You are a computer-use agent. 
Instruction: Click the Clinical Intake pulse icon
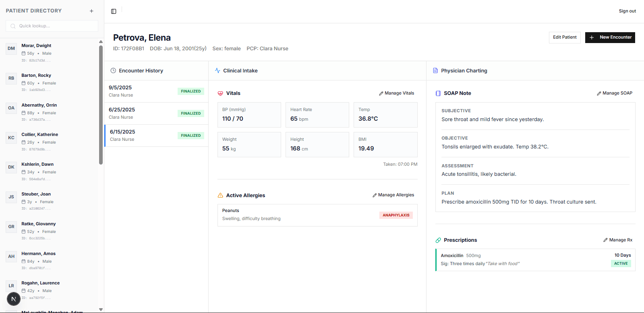coord(217,70)
